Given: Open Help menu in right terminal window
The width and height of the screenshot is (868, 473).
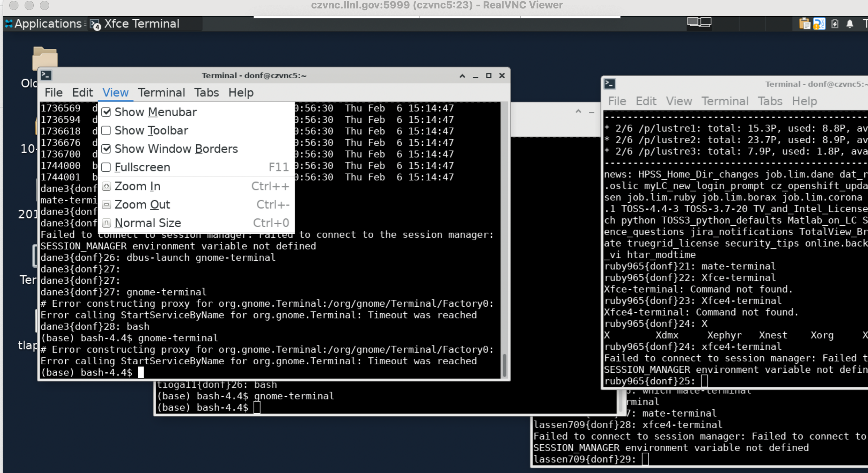Looking at the screenshot, I should coord(804,101).
